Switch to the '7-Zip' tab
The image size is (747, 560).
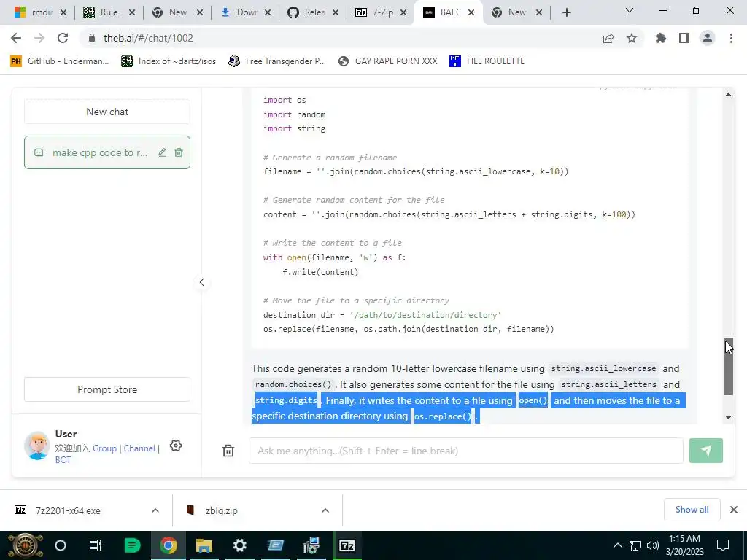381,12
